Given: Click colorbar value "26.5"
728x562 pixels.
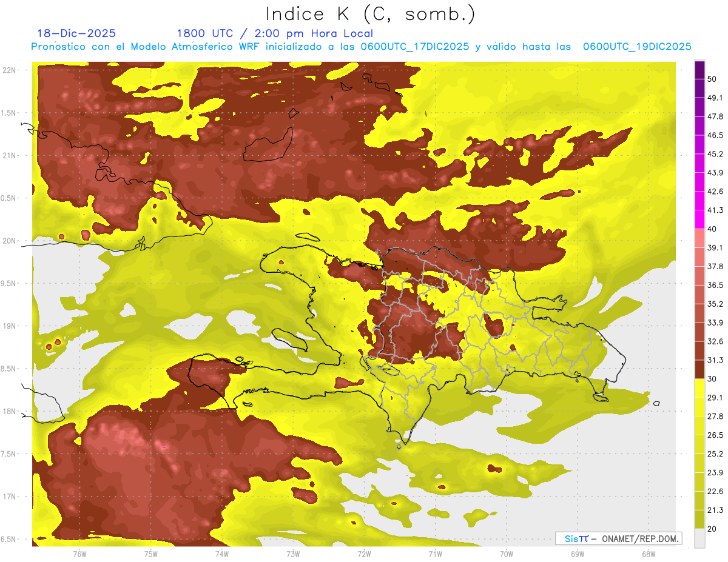Looking at the screenshot, I should pyautogui.click(x=715, y=435).
